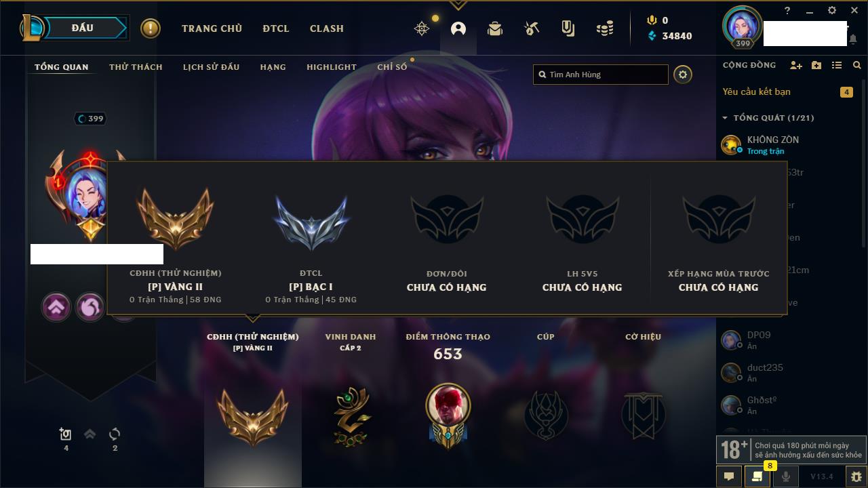The image size is (868, 488).
Task: Open the Loot hextech crafting icon
Action: [532, 28]
